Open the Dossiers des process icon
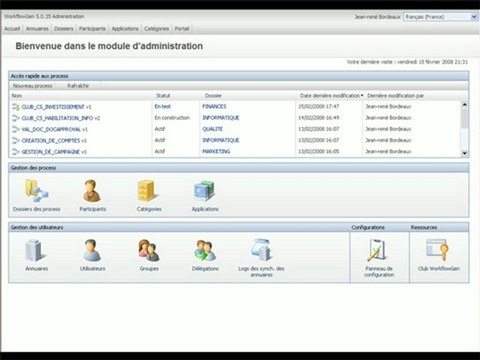 (x=37, y=190)
